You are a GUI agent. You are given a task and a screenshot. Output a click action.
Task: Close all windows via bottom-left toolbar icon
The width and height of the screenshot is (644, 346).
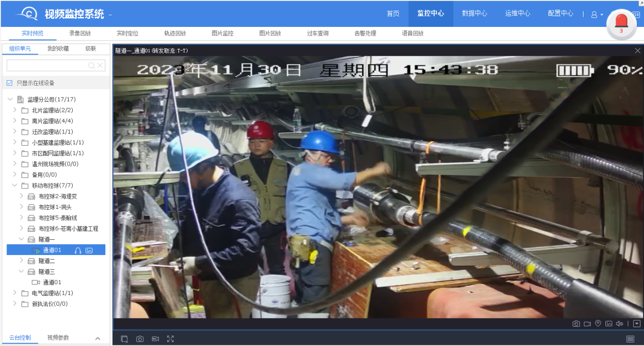point(125,339)
